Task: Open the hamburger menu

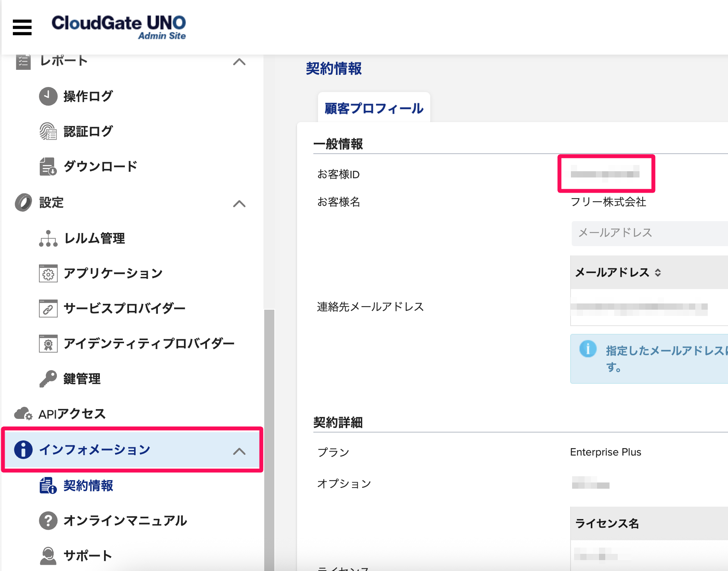Action: click(22, 27)
